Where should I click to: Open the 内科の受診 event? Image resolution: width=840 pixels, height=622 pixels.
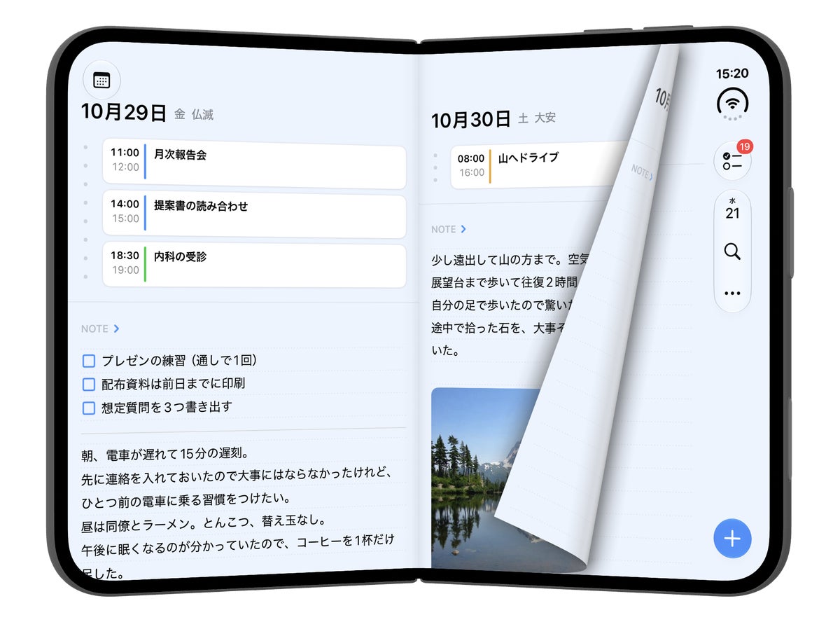254,265
